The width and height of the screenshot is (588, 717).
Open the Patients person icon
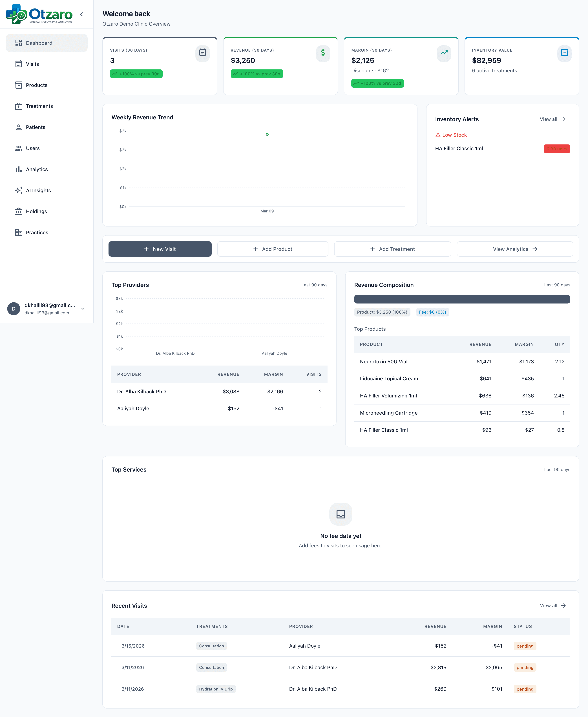19,127
